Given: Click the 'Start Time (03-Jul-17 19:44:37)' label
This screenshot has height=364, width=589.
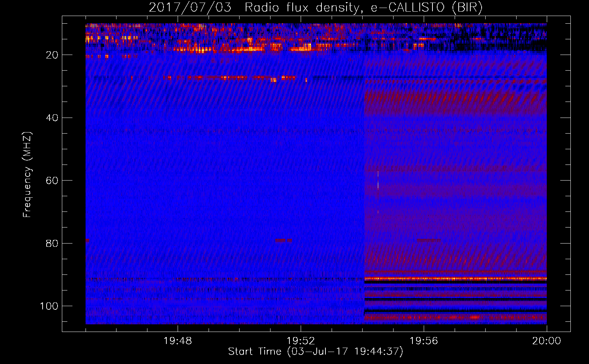Looking at the screenshot, I should coord(316,352).
